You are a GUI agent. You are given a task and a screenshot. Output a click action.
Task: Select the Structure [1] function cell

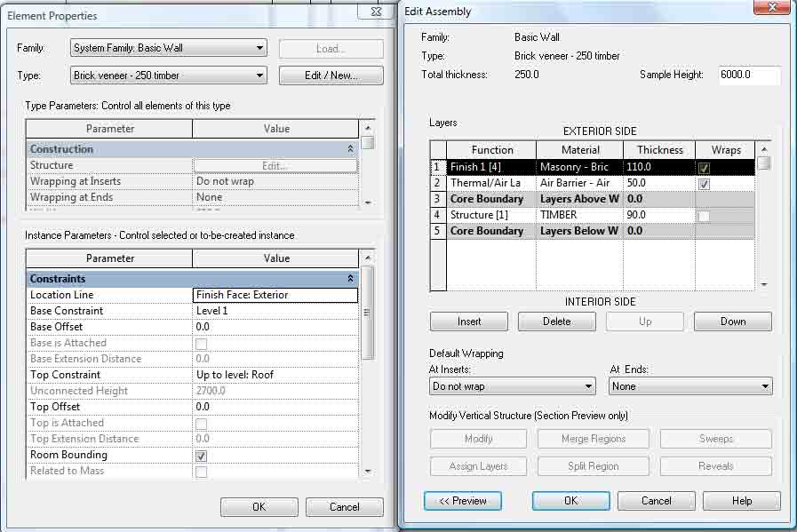(x=491, y=215)
